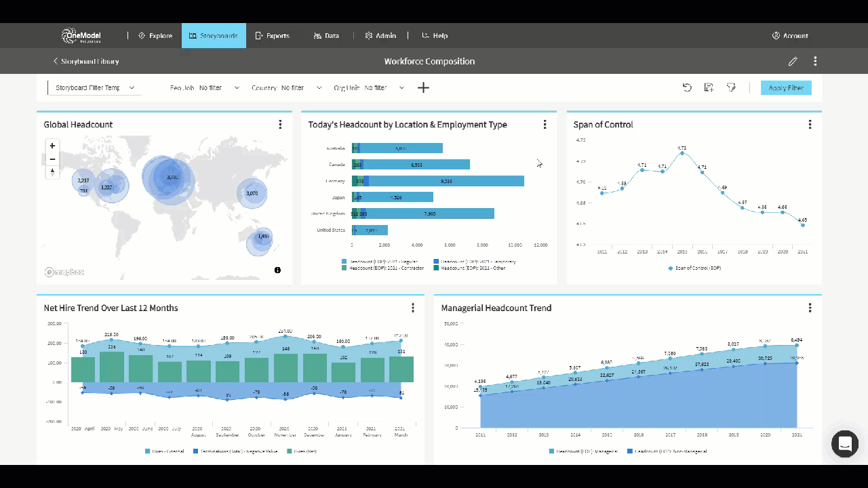Zoom in on the map with plus icon
Viewport: 868px width, 488px height.
[x=52, y=145]
